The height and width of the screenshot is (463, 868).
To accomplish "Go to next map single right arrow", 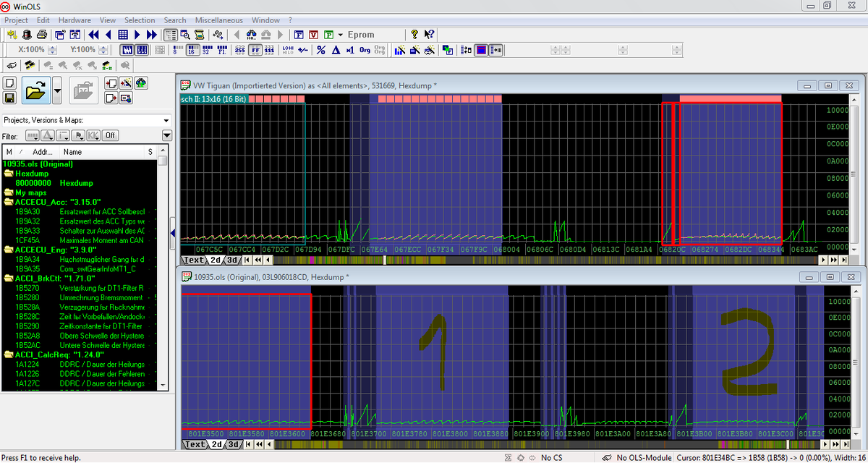I will pos(137,34).
